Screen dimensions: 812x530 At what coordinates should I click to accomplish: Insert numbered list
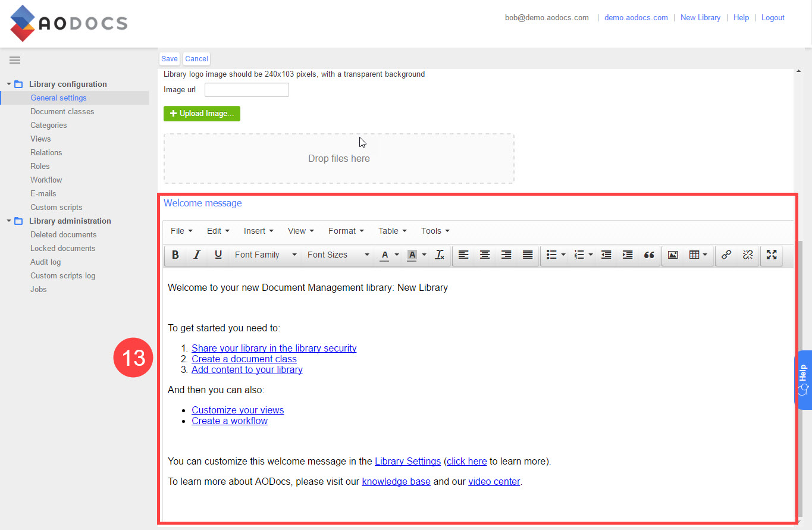point(579,255)
